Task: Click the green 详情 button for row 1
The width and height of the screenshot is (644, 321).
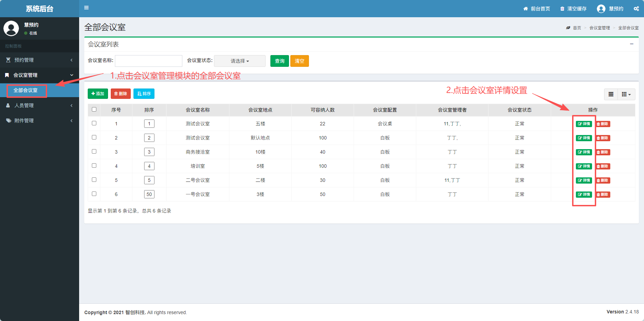Action: click(x=584, y=124)
